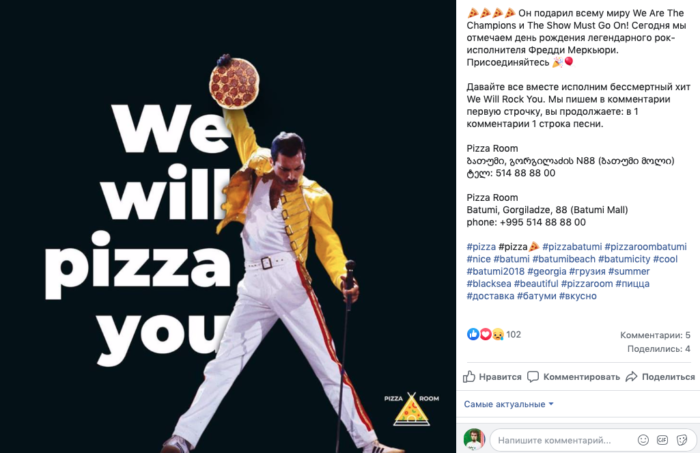The width and height of the screenshot is (700, 453).
Task: Open the emoji picker in comment box
Action: click(643, 440)
